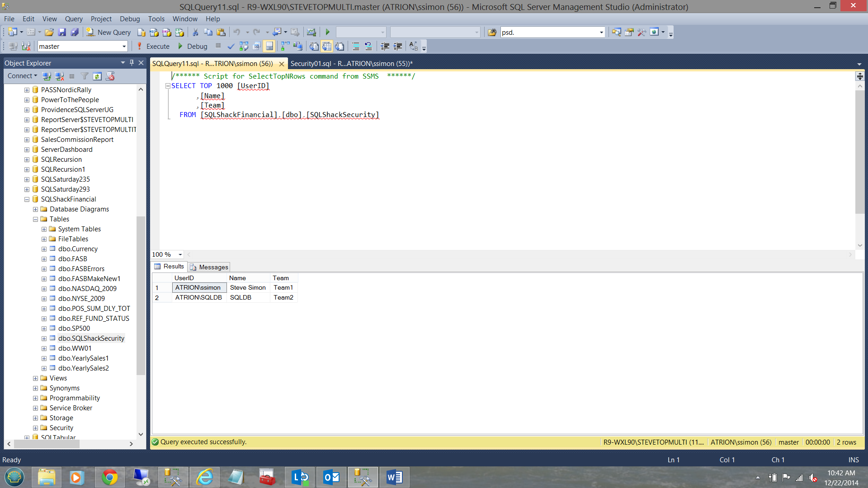The height and width of the screenshot is (488, 868).
Task: Switch to the Messages tab
Action: tap(209, 267)
